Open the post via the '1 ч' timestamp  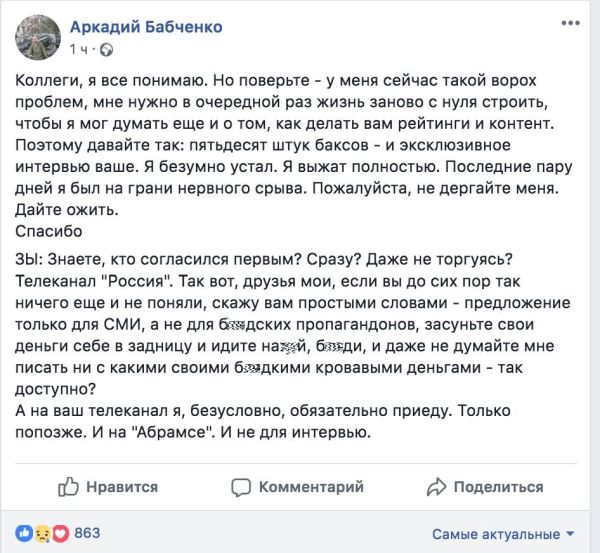tap(80, 48)
